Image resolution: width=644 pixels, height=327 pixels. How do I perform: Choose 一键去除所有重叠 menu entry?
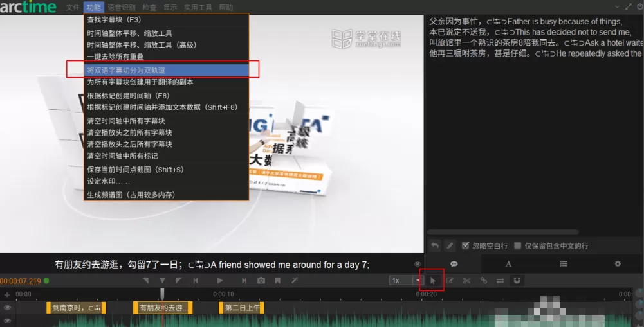click(167, 57)
